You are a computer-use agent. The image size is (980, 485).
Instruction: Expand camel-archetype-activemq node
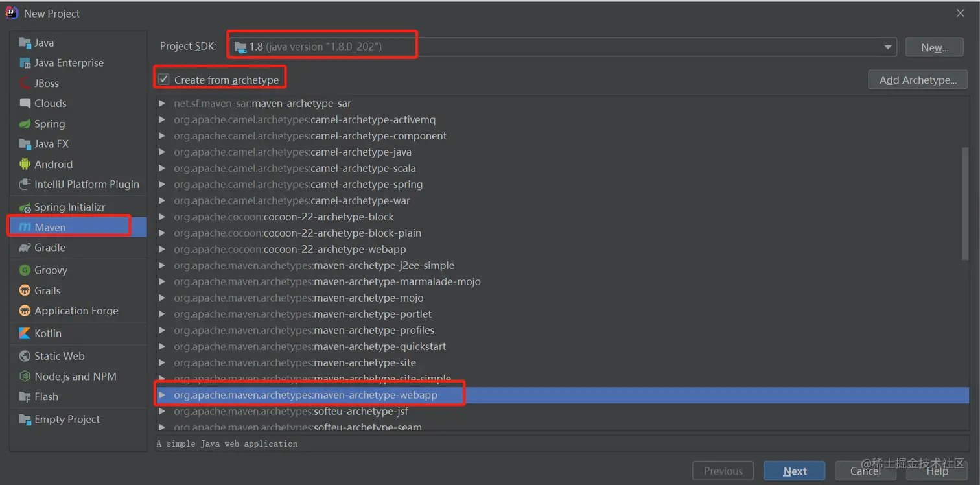pos(162,119)
